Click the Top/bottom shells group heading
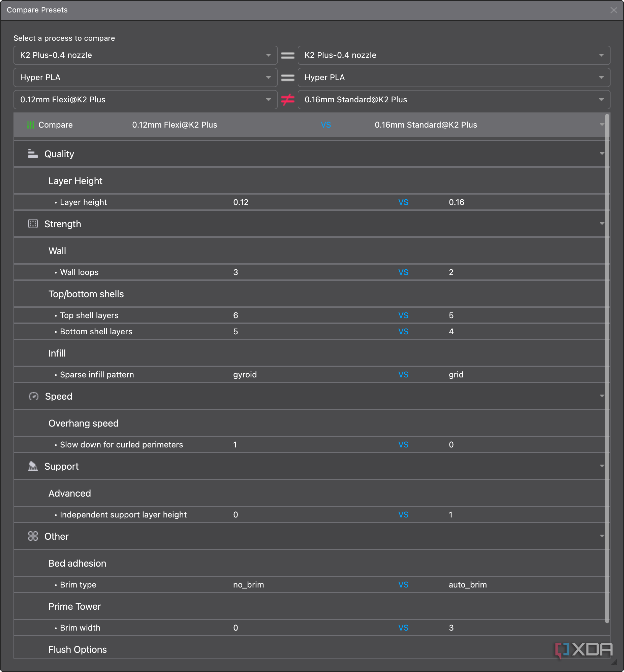Viewport: 624px width, 672px height. click(86, 294)
